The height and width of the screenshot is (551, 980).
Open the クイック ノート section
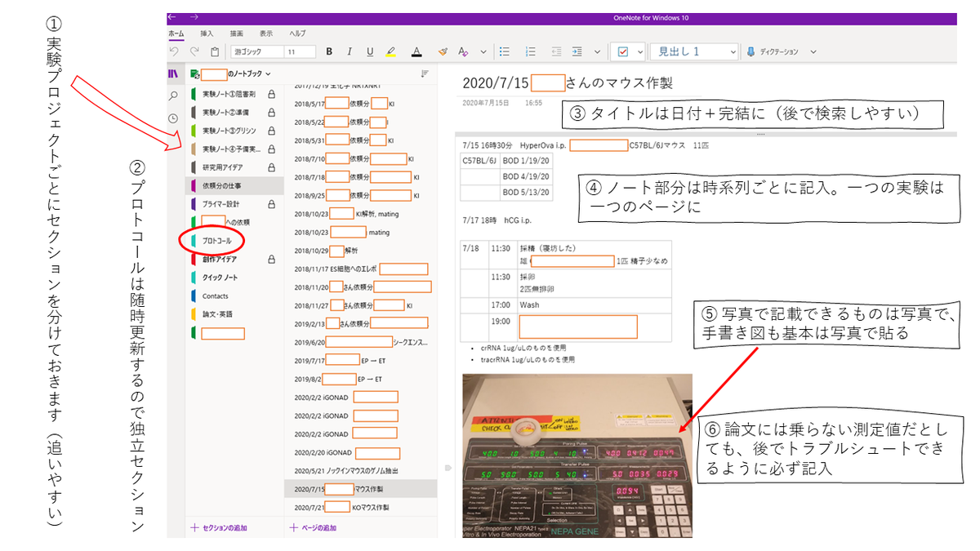(235, 278)
